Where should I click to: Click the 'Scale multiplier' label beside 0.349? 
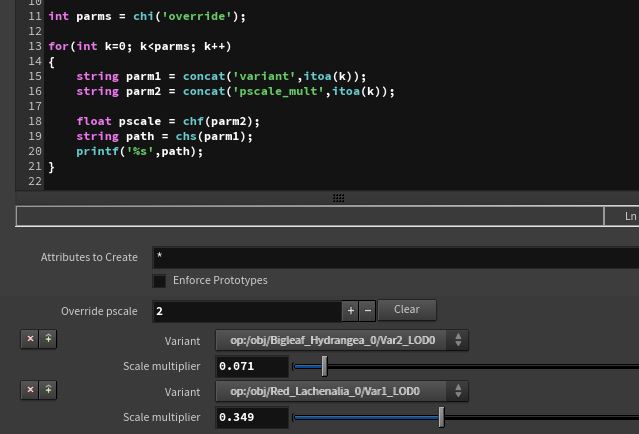pyautogui.click(x=161, y=417)
